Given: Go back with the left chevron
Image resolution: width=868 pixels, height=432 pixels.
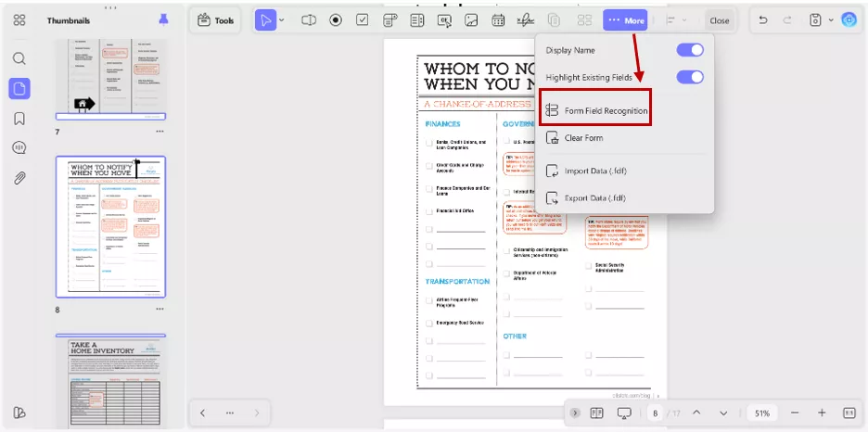Looking at the screenshot, I should coord(202,413).
